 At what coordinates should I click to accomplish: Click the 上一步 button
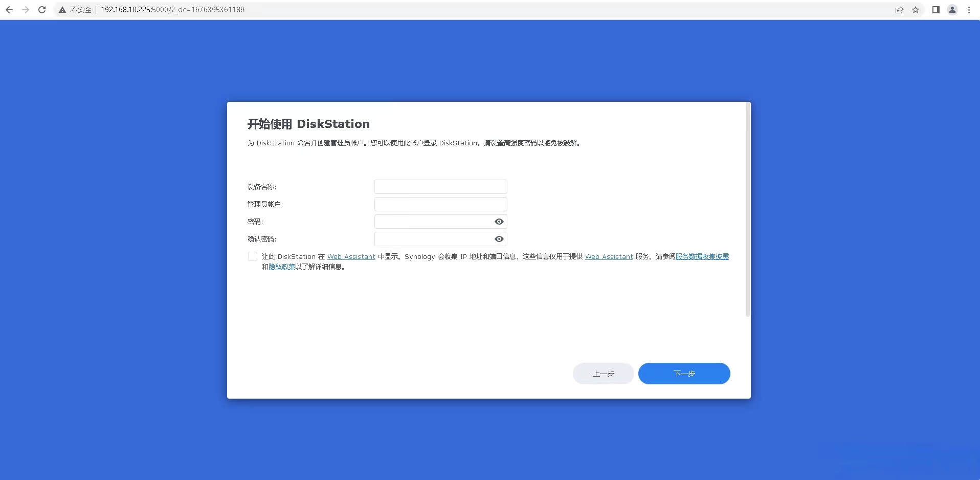point(604,374)
